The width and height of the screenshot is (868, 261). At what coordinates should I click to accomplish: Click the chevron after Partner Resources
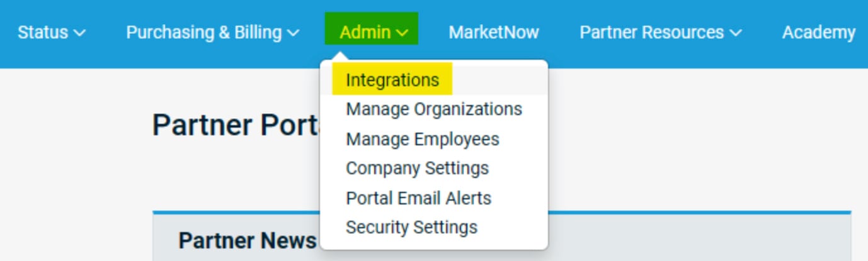(735, 33)
